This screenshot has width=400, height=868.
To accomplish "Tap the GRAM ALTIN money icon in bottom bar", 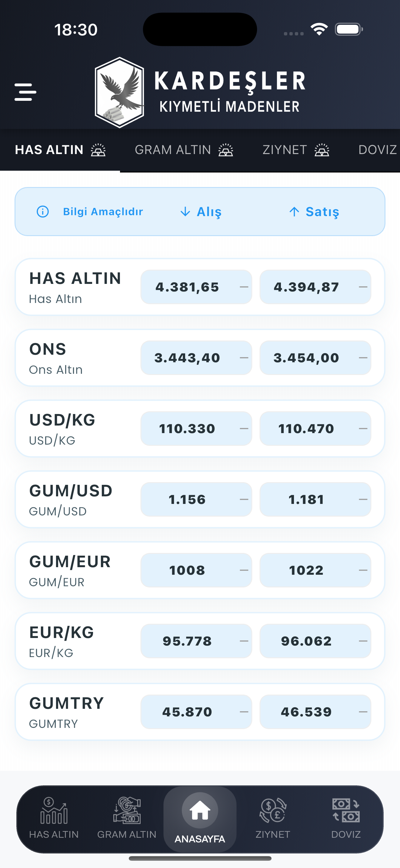I will [x=127, y=810].
